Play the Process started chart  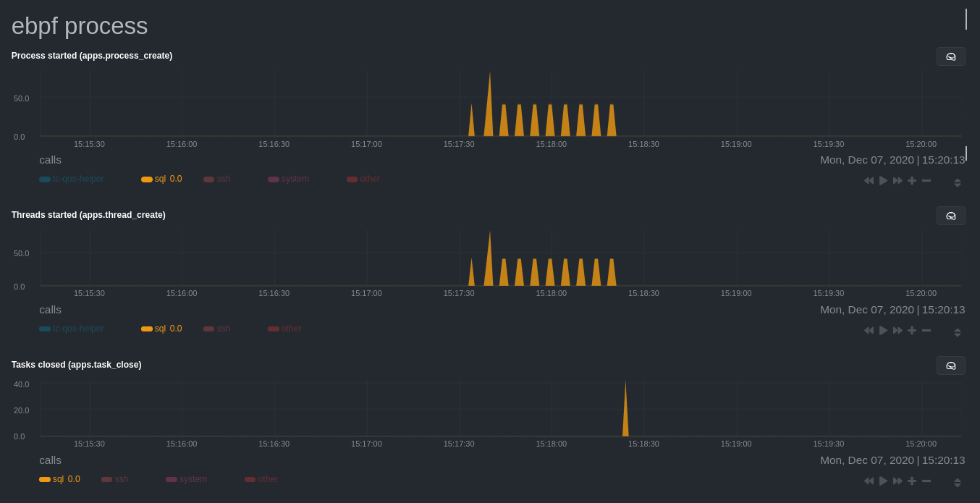click(883, 180)
